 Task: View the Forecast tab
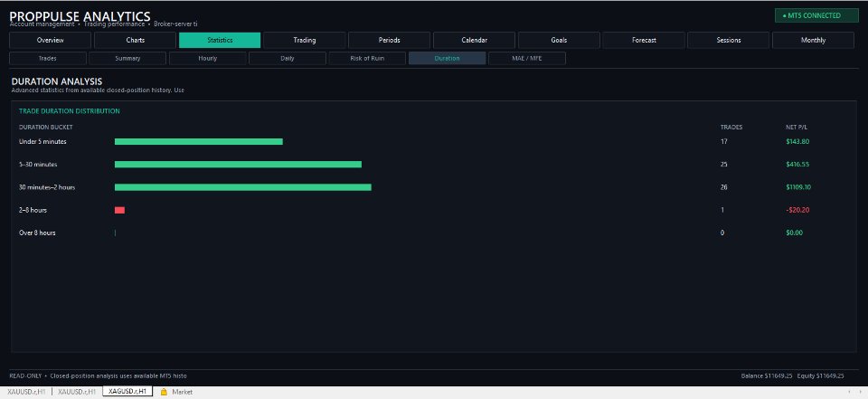[643, 40]
